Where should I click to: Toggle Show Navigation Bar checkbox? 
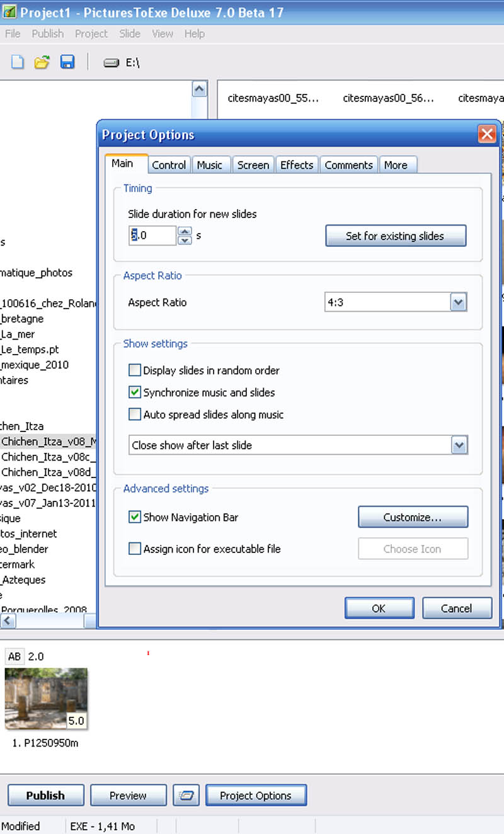click(x=135, y=517)
